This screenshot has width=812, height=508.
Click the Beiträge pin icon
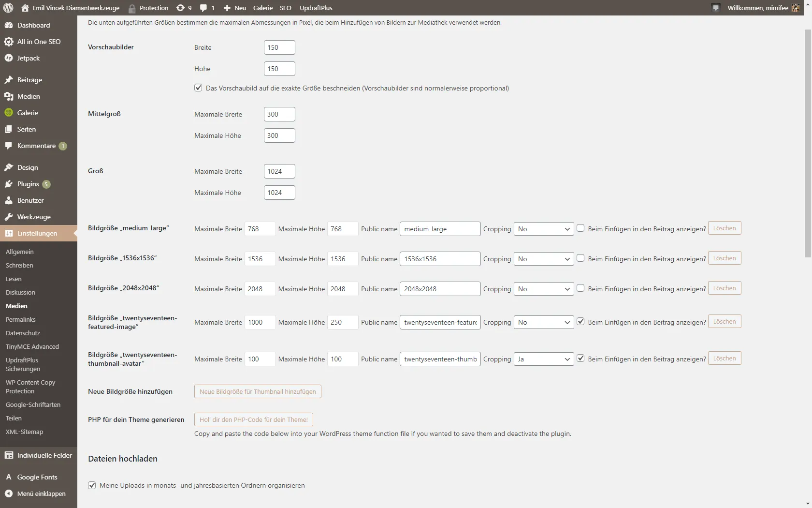coord(9,80)
